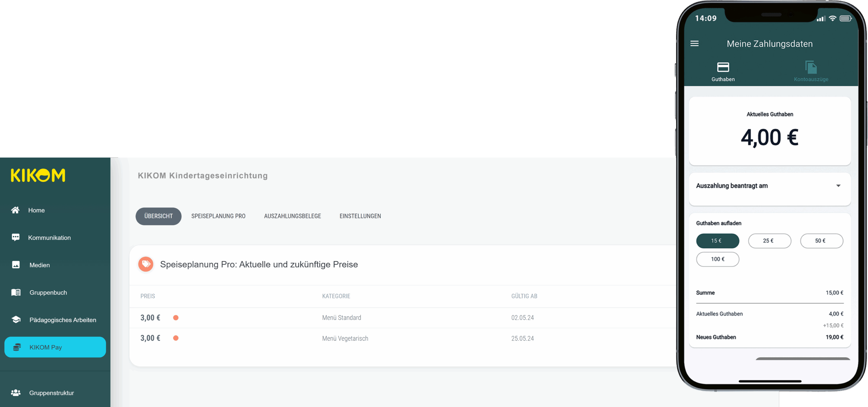This screenshot has height=407, width=868.
Task: Select the Pädagogisches Arbeiten graduation cap icon
Action: [16, 319]
